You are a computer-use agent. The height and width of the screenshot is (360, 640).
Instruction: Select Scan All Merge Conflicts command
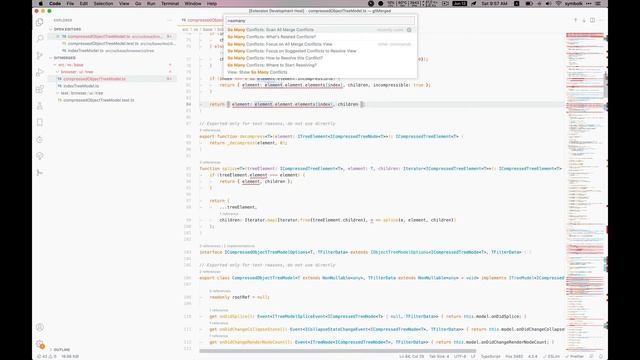point(320,30)
